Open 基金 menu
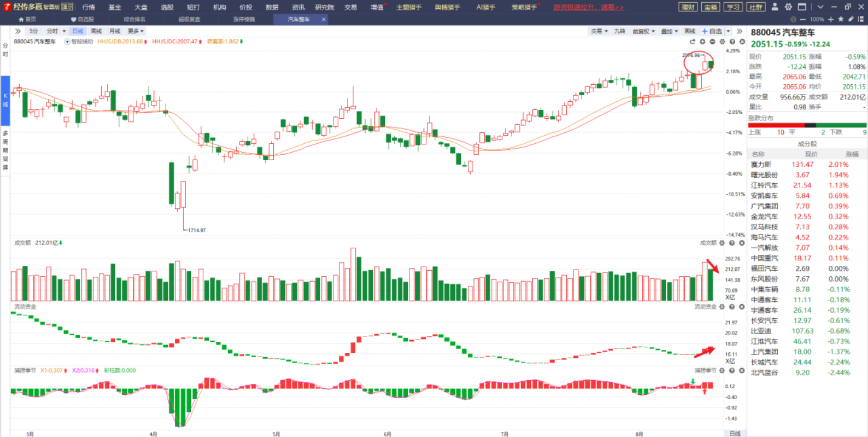The image size is (868, 437). coord(115,7)
